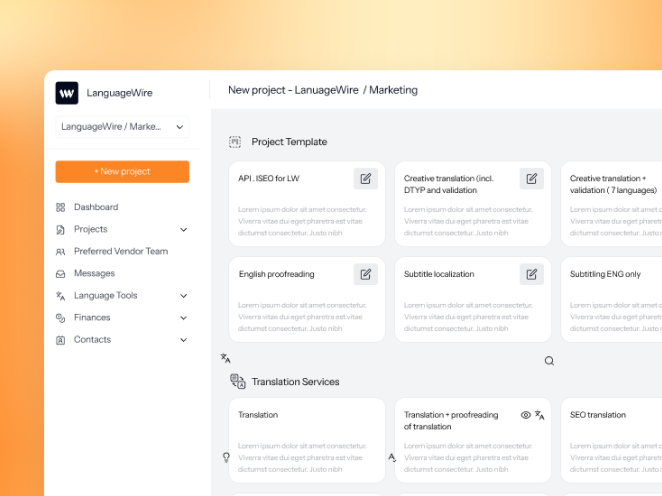
Task: Expand the Language Tools submenu chevron
Action: pyautogui.click(x=183, y=296)
